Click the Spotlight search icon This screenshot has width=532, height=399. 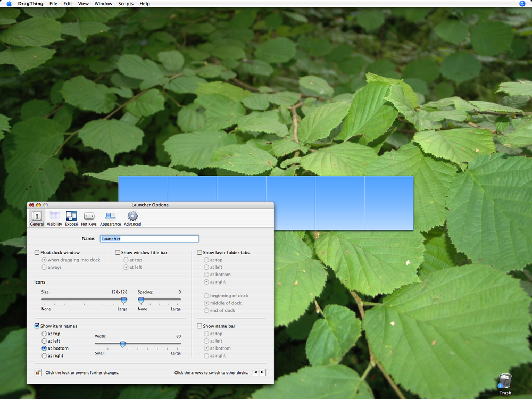(522, 4)
